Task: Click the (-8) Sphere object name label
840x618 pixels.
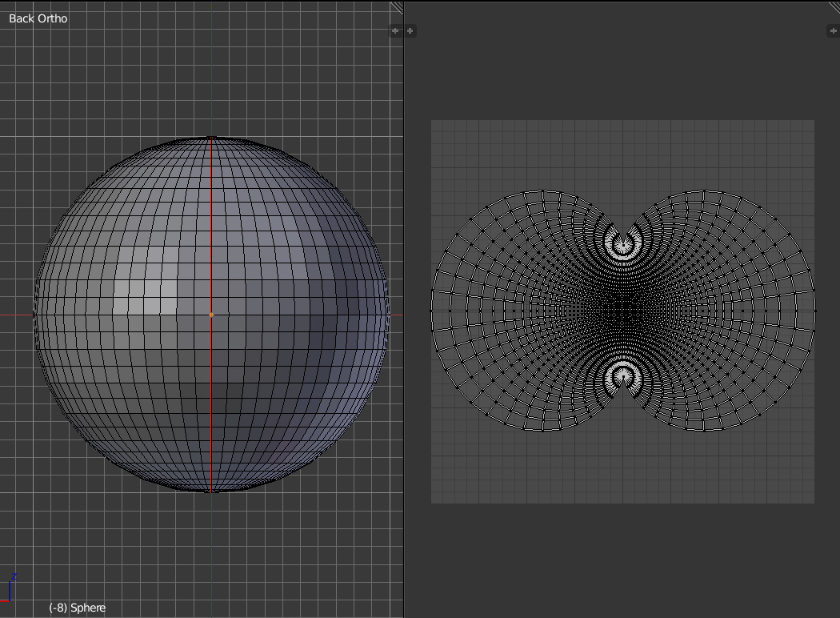Action: click(x=77, y=608)
